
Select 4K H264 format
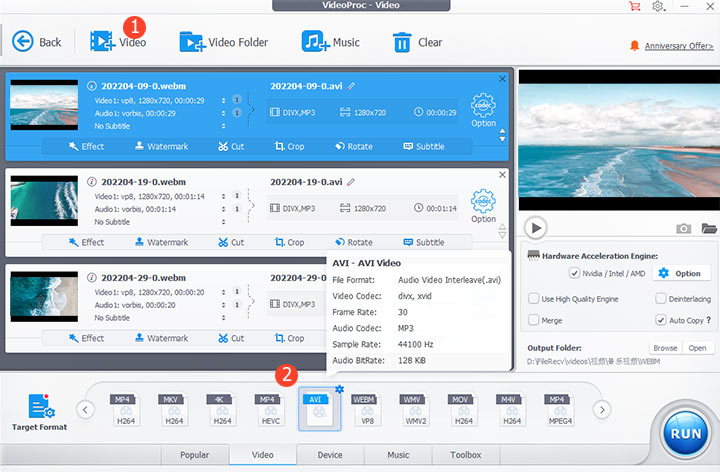222,410
